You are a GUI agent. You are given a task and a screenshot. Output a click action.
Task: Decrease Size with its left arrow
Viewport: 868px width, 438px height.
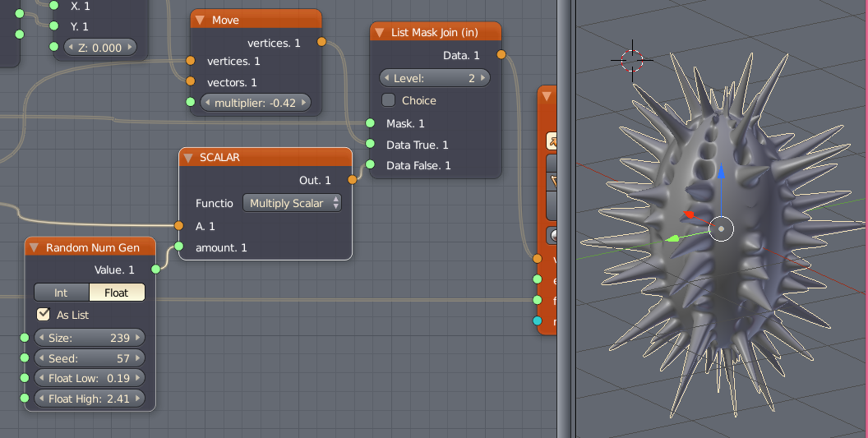(x=42, y=338)
